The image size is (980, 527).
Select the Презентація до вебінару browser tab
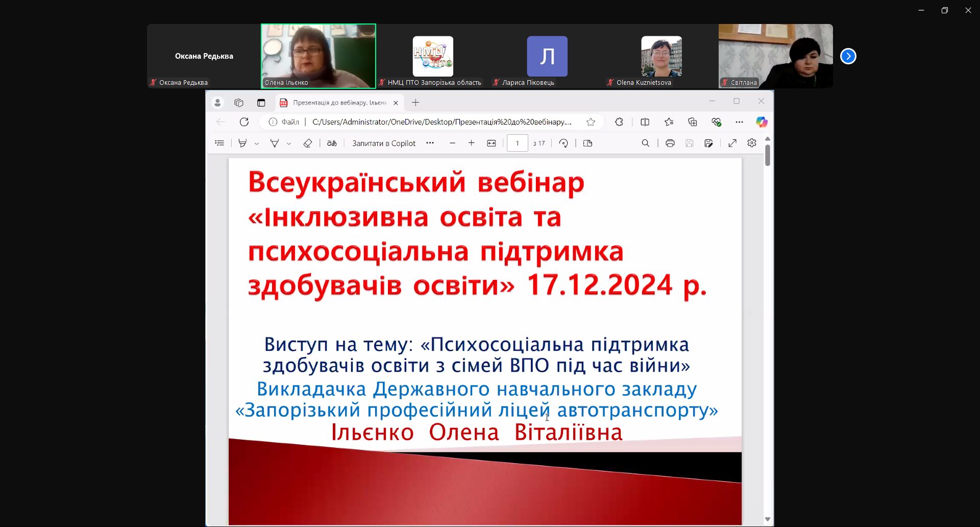click(339, 103)
